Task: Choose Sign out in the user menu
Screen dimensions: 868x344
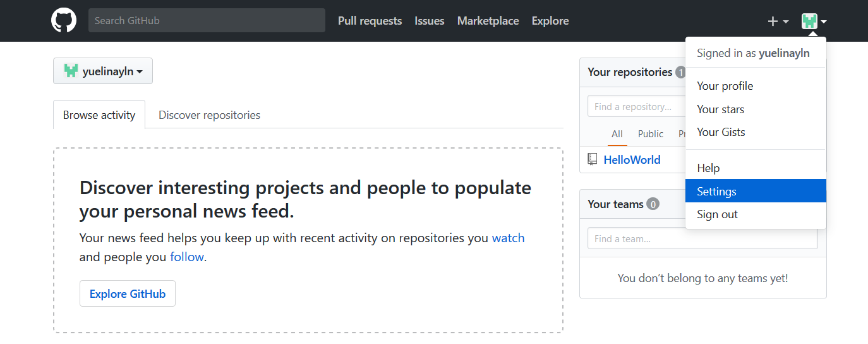Action: [756, 214]
